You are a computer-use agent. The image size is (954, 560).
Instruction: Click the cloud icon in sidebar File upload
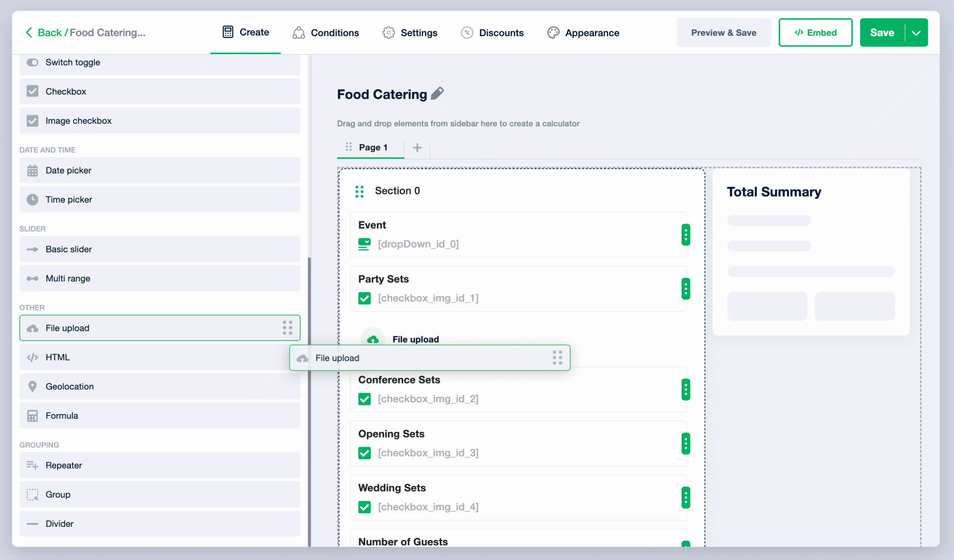32,328
